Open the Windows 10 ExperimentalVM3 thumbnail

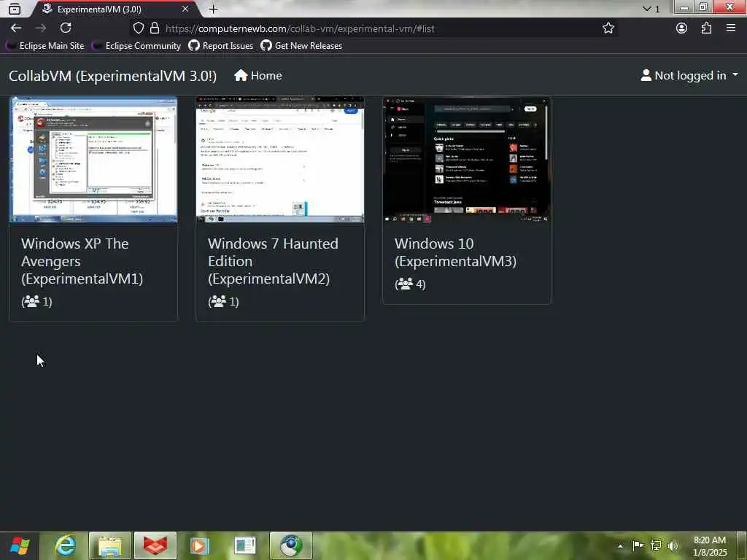[467, 160]
